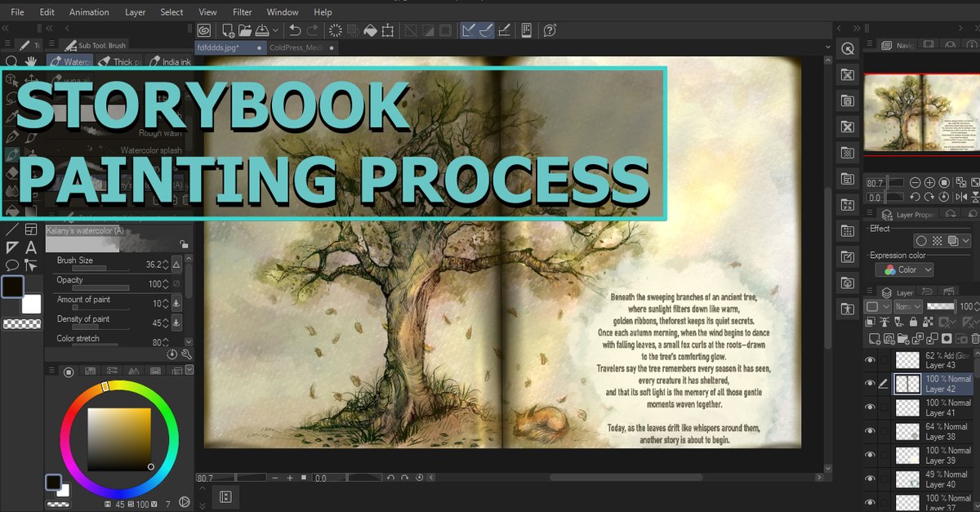Viewport: 980px width, 512px height.
Task: Hide Layer 39 with eye icon
Action: 870,455
